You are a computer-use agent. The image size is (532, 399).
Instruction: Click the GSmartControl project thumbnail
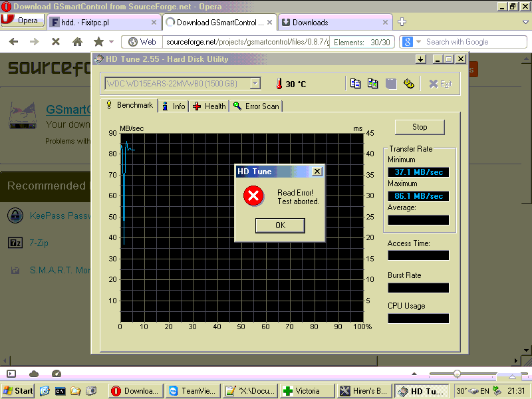[23, 115]
